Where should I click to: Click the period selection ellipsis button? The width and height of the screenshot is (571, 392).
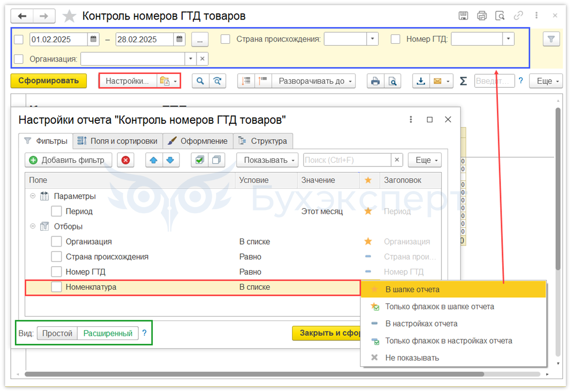[x=200, y=39]
